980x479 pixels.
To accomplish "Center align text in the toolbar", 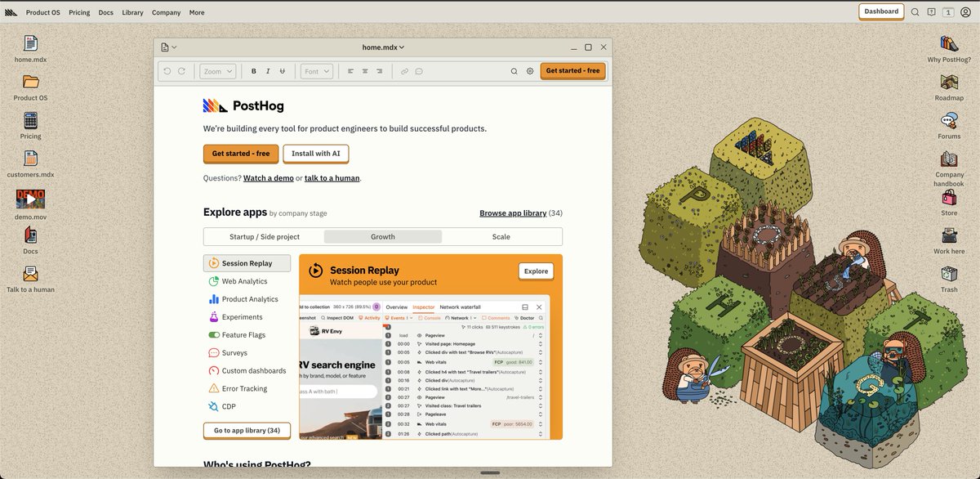I will pyautogui.click(x=365, y=71).
